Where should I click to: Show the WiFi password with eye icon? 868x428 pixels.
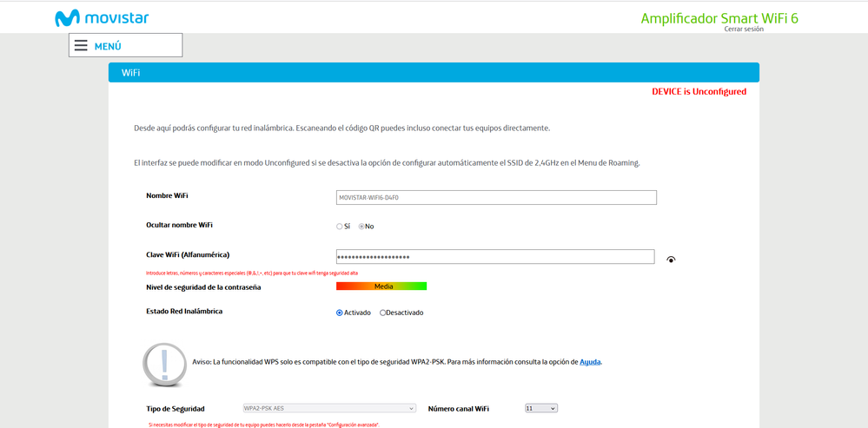[x=671, y=260]
